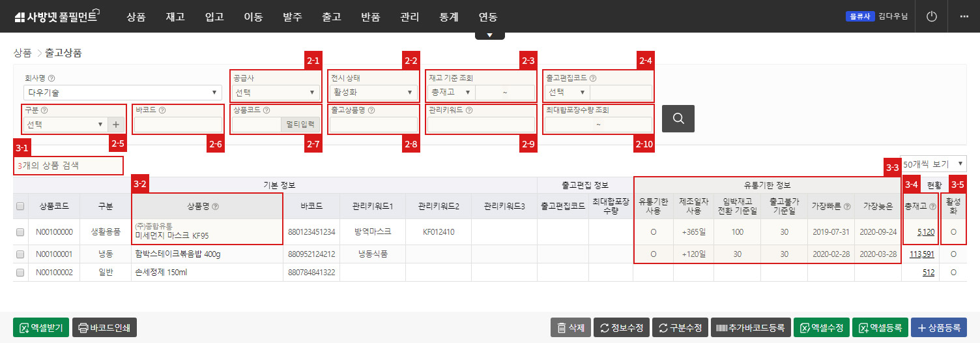Open the 출고 top menu

click(x=332, y=17)
